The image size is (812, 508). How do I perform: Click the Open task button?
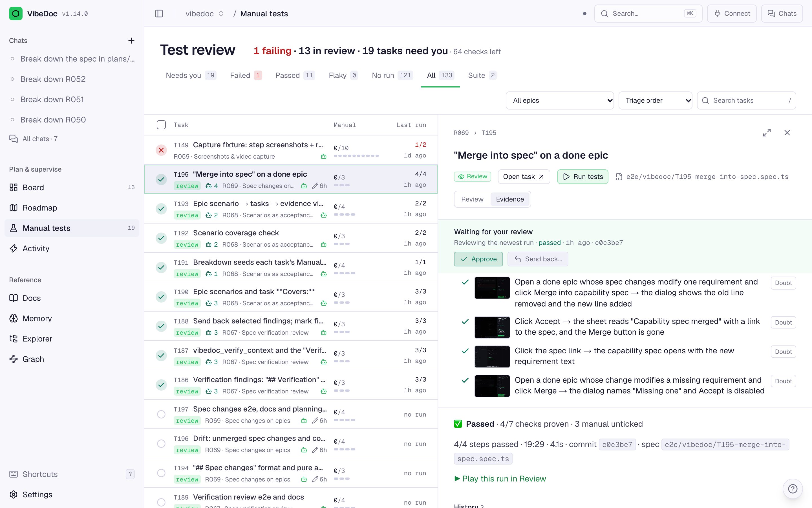[x=524, y=177]
